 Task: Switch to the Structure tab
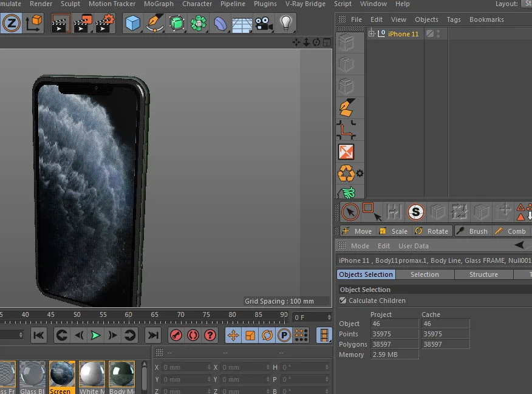point(483,274)
